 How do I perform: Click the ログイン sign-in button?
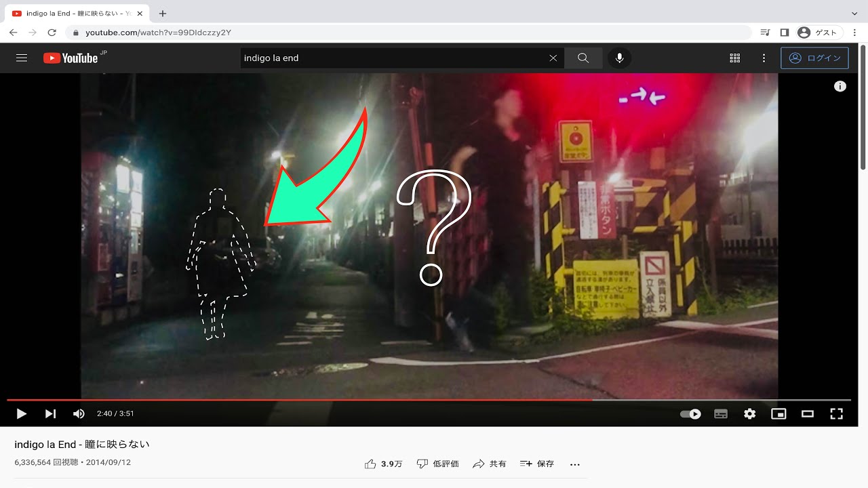[814, 58]
